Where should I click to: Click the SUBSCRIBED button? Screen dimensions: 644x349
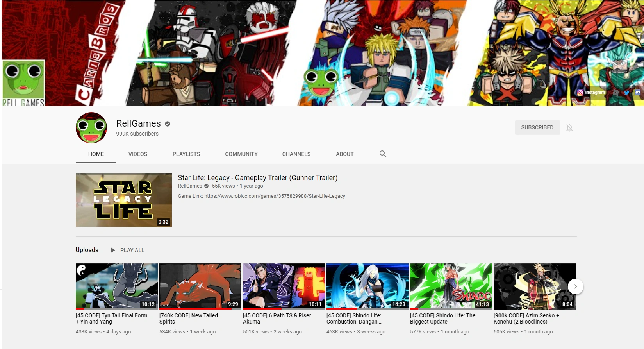[x=537, y=128]
